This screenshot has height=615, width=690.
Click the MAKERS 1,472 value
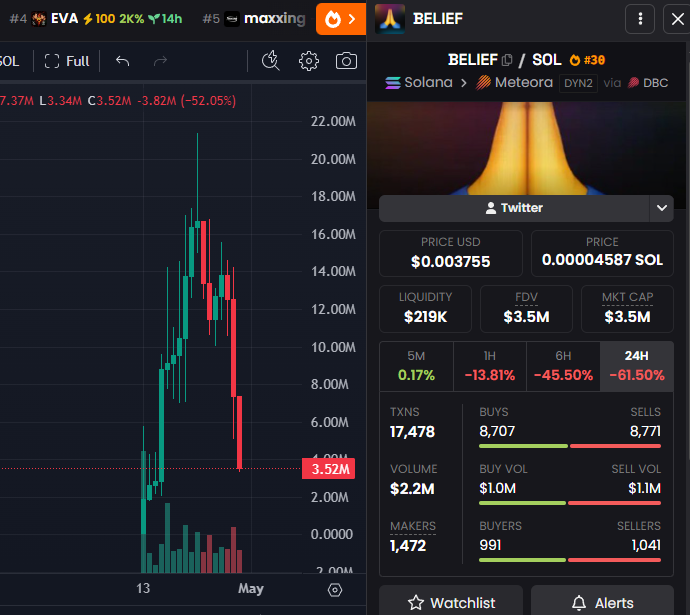(408, 546)
